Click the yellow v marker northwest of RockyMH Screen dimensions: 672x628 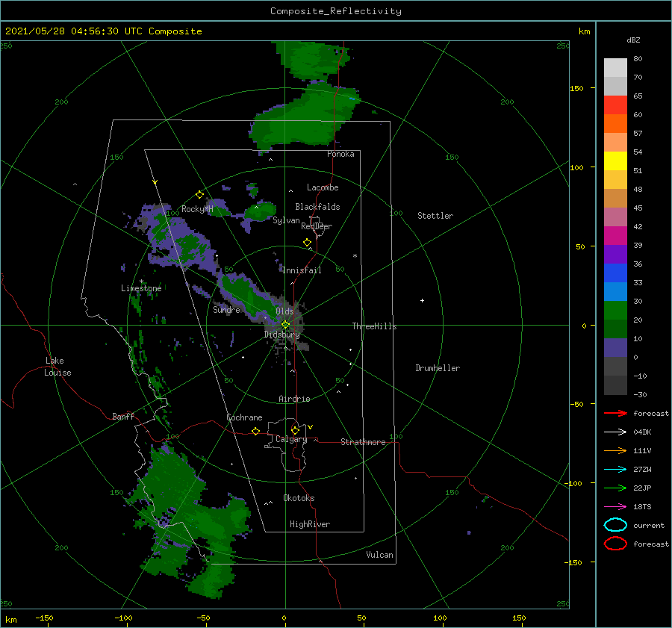155,182
